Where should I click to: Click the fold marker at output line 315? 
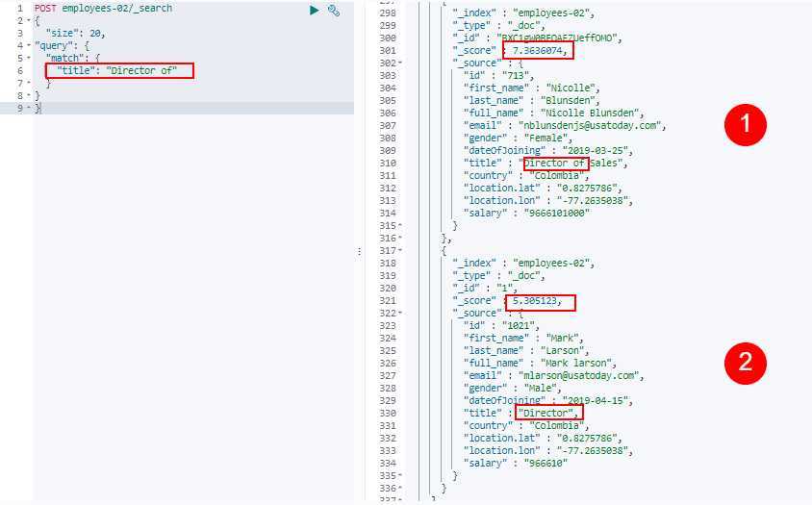[x=400, y=226]
